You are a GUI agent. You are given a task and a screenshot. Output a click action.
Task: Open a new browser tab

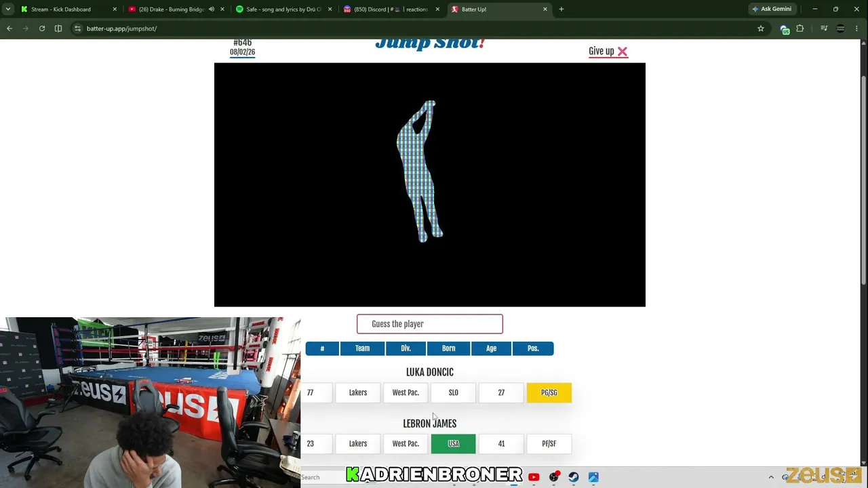coord(561,9)
